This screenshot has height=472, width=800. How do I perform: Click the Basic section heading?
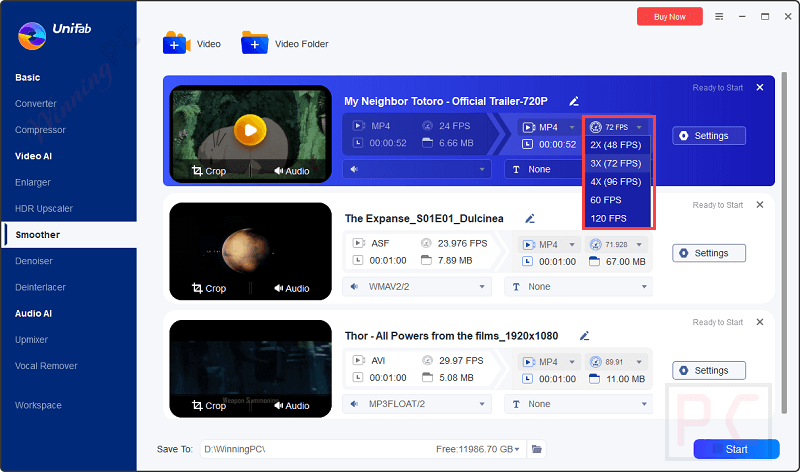click(28, 78)
